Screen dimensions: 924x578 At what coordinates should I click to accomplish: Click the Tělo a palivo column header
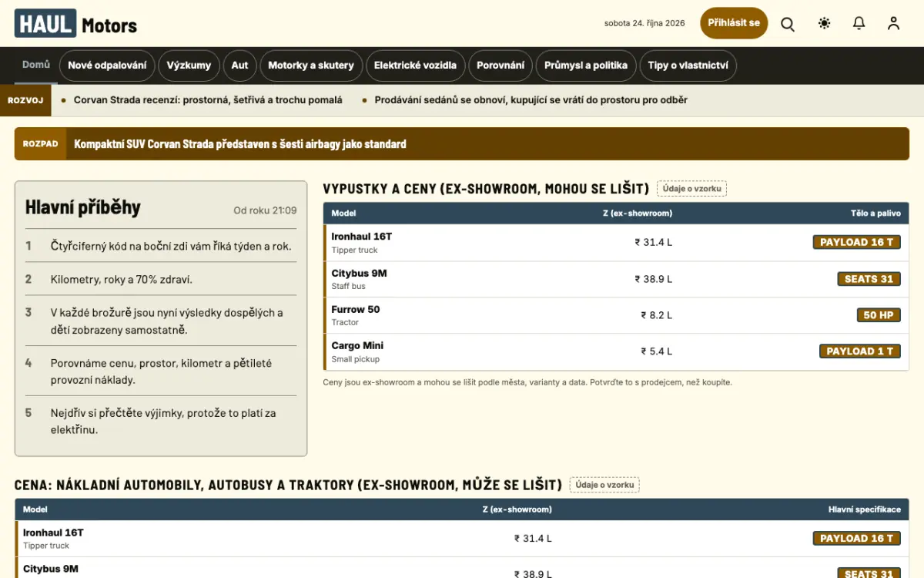pos(875,213)
